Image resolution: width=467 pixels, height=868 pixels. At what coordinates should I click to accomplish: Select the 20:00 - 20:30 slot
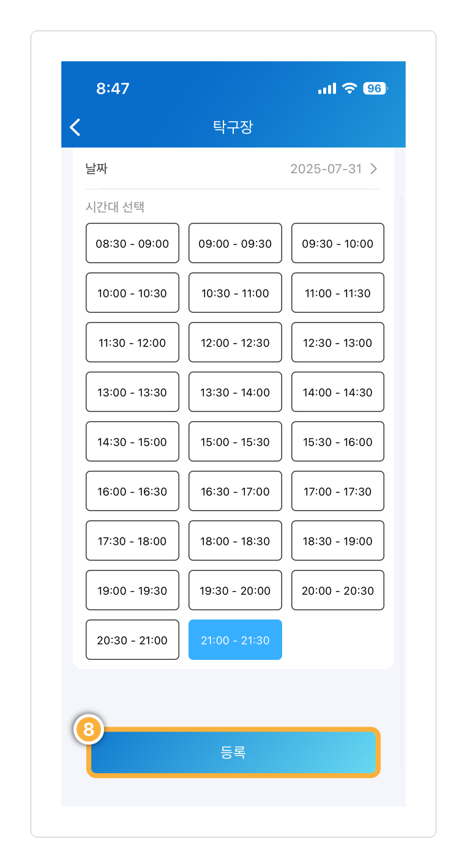pyautogui.click(x=338, y=590)
